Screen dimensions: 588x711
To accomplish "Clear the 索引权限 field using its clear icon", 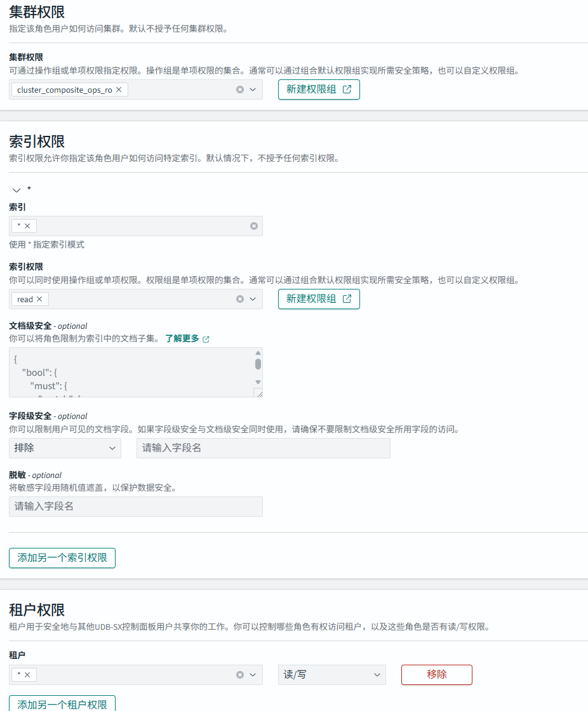I will [239, 298].
